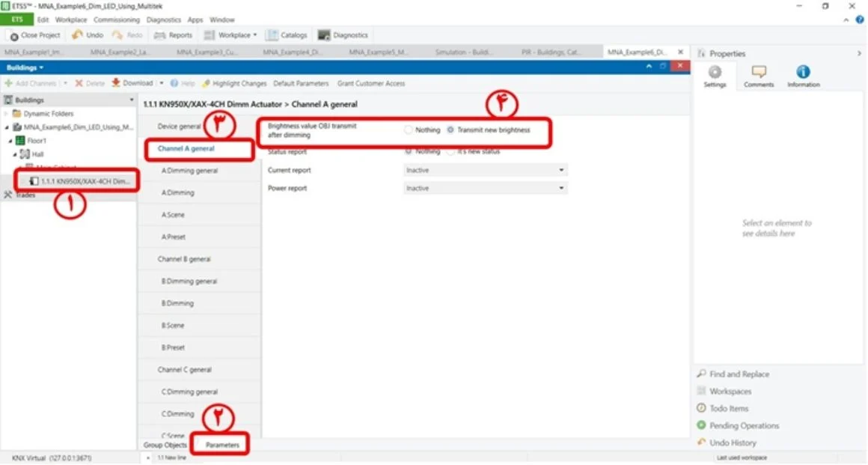Screen dimensions: 868x465
Task: Click the Redo arrow icon
Action: [x=117, y=35]
